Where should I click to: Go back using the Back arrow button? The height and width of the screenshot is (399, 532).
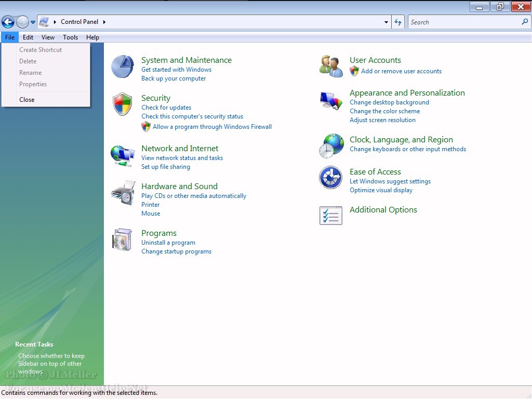click(x=8, y=22)
